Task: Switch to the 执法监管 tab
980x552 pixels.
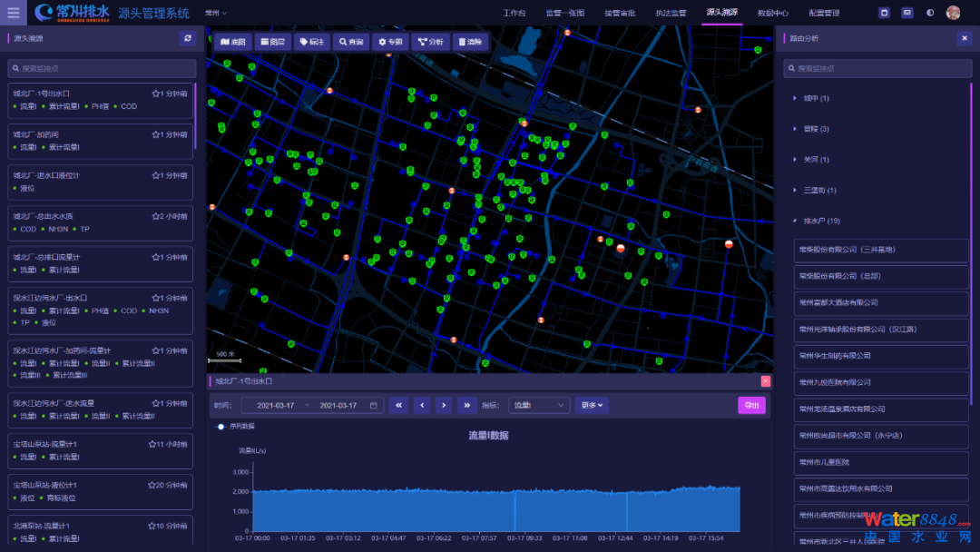Action: (671, 14)
